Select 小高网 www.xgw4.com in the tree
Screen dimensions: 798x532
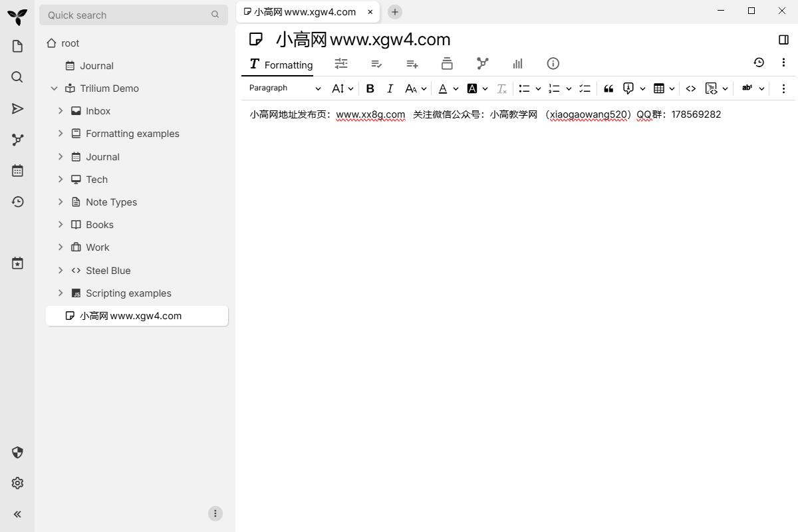[x=137, y=316]
